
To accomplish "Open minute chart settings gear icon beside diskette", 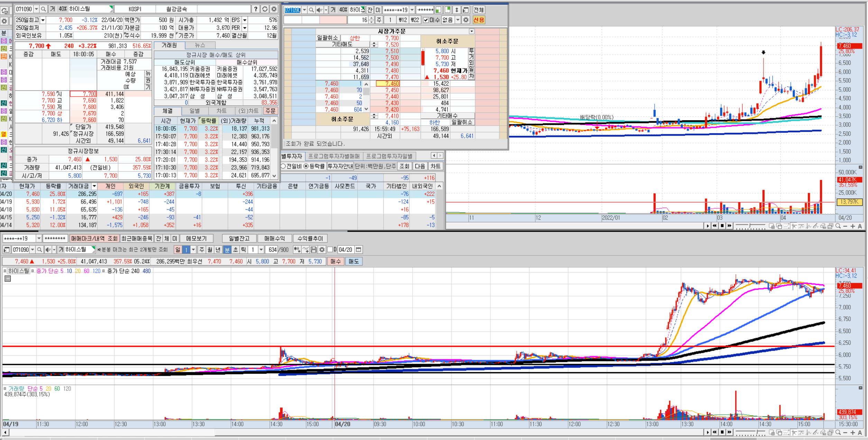I will point(322,250).
